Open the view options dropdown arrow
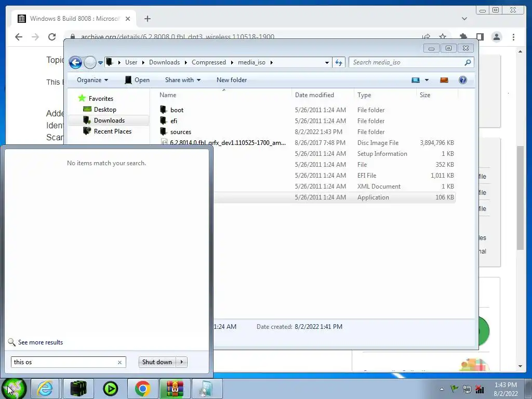532x399 pixels. click(427, 80)
